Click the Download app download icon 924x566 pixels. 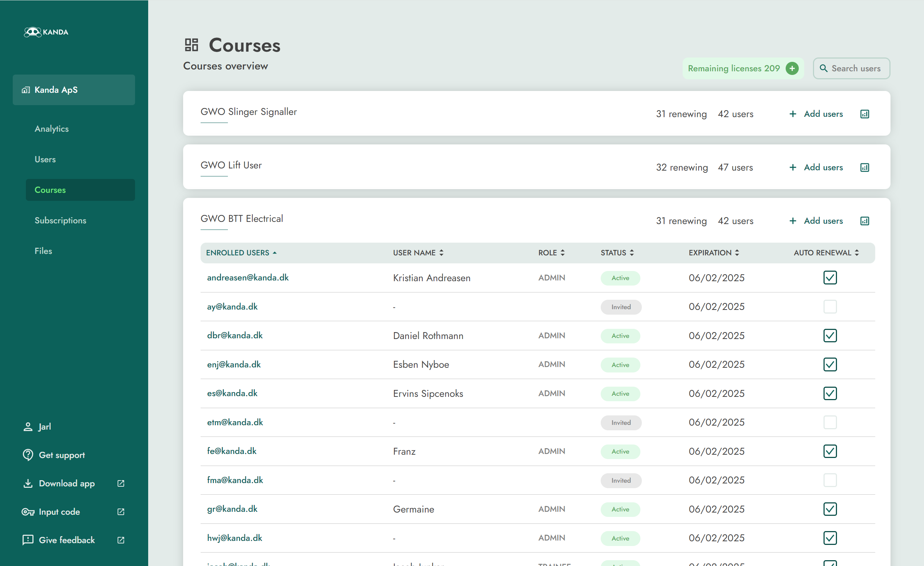point(28,483)
